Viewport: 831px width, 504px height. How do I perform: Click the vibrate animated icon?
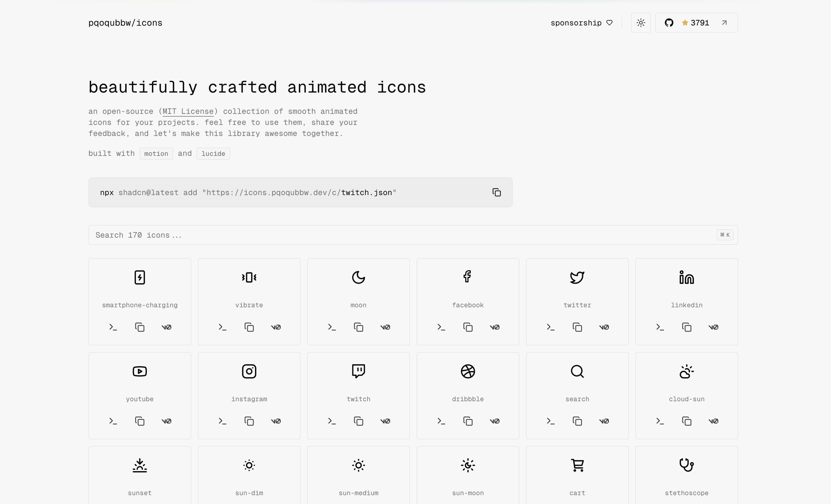(249, 277)
